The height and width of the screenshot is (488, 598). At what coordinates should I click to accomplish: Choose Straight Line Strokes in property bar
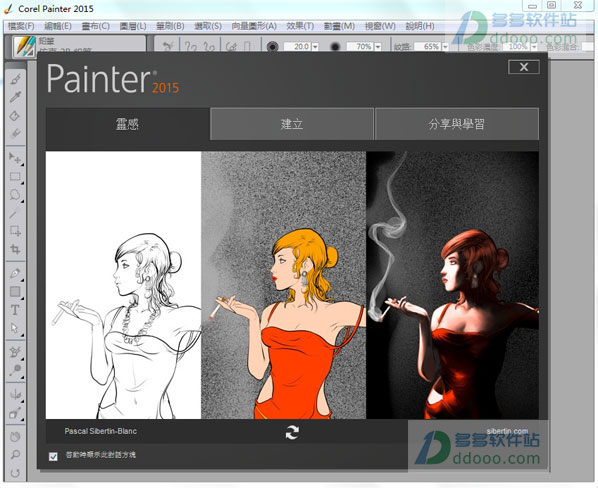(x=209, y=47)
